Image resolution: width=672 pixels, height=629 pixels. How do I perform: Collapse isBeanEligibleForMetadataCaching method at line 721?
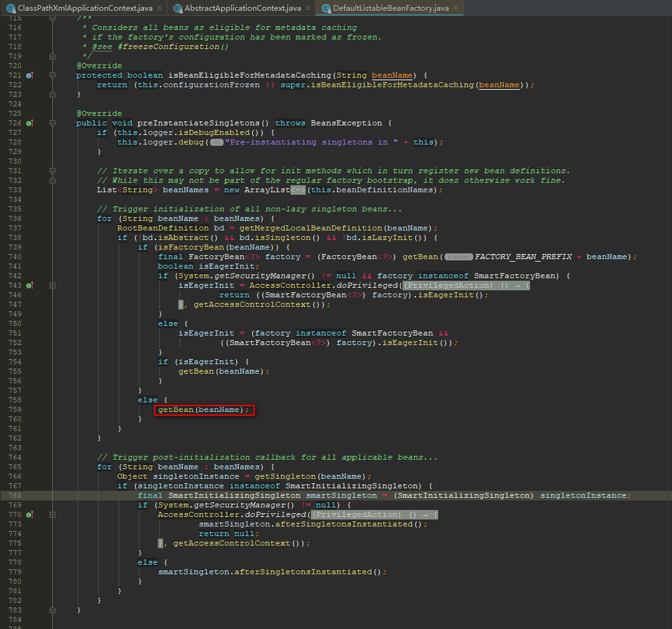[52, 75]
